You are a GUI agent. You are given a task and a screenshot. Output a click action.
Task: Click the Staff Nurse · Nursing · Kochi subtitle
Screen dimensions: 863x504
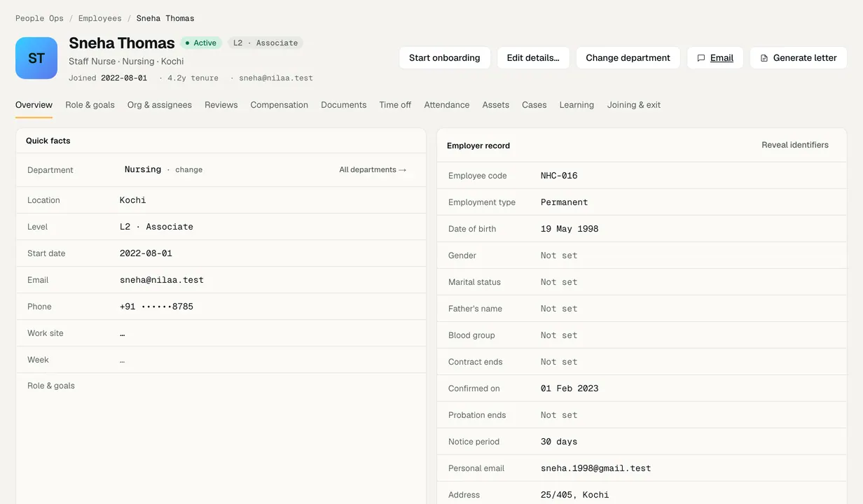coord(126,61)
